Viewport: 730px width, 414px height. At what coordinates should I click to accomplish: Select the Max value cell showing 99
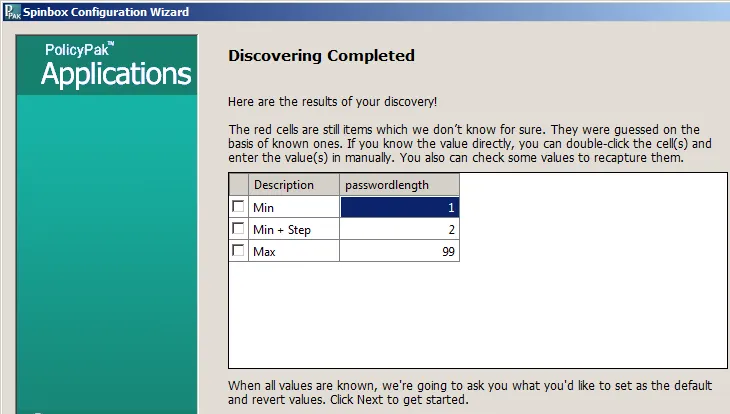click(399, 251)
